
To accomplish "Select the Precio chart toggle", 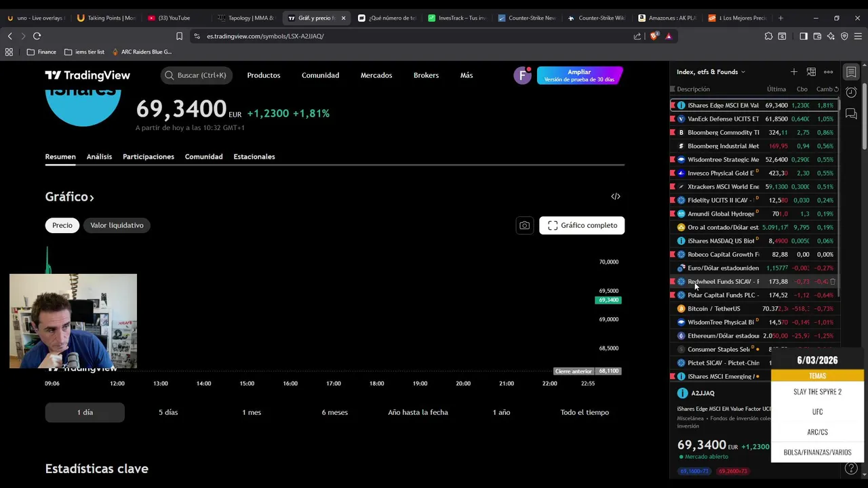I will [62, 225].
